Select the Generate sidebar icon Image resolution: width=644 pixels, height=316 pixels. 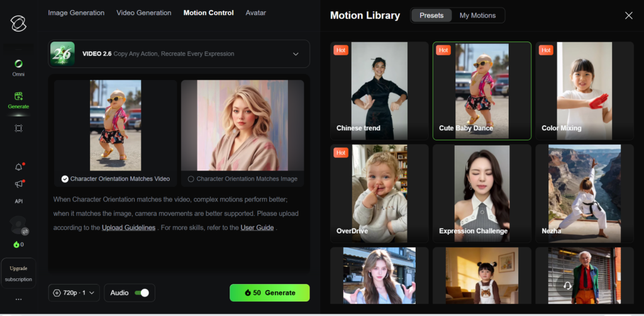tap(18, 100)
